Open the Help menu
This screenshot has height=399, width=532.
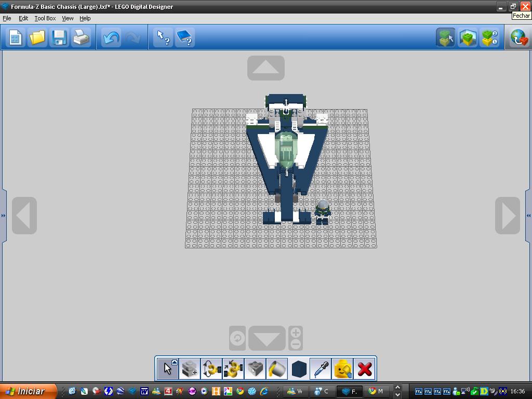pyautogui.click(x=85, y=18)
